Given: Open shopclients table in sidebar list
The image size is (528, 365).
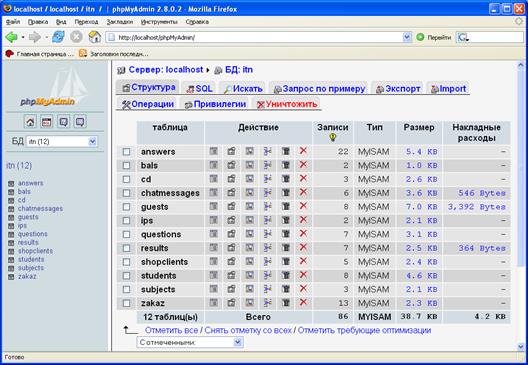Looking at the screenshot, I should (x=35, y=251).
